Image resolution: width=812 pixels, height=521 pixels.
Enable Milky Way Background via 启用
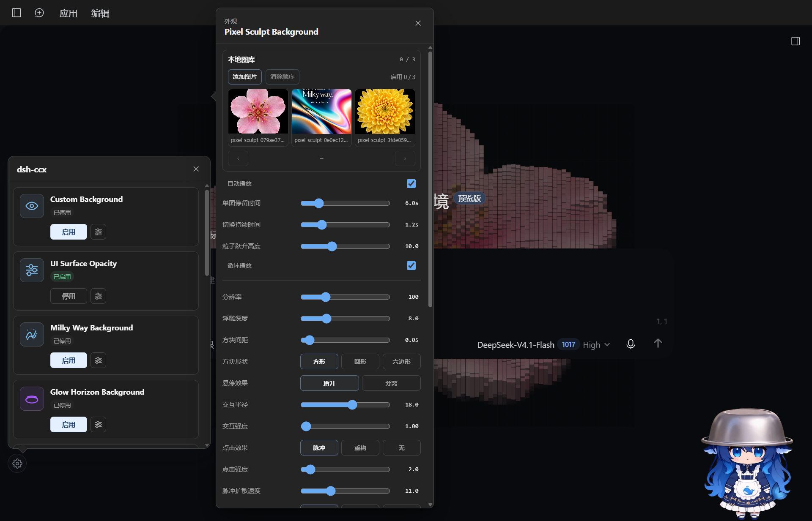point(69,360)
